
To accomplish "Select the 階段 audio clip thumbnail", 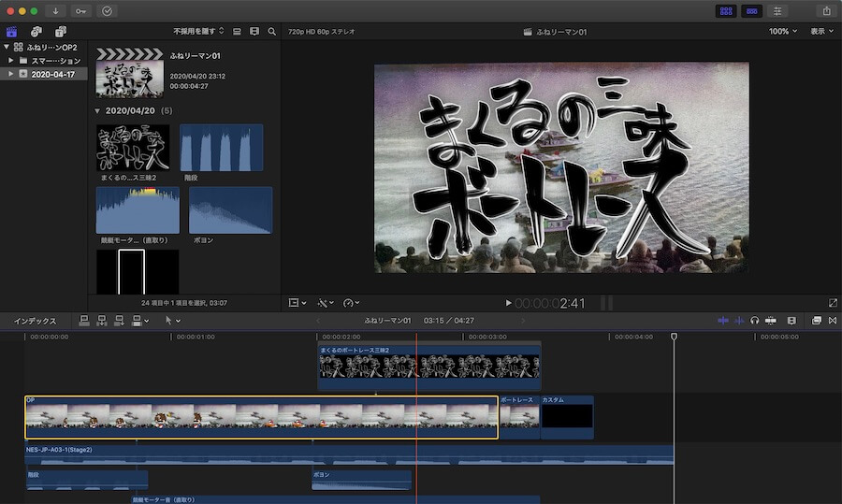I will tap(221, 148).
